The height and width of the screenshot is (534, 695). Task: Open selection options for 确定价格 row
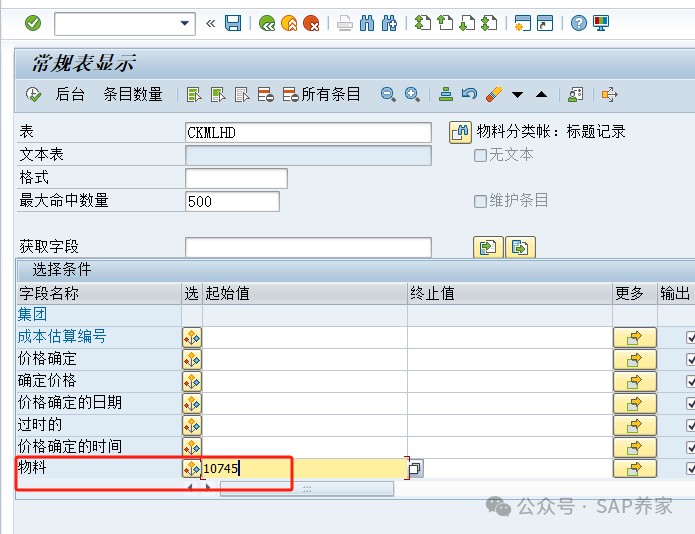192,382
